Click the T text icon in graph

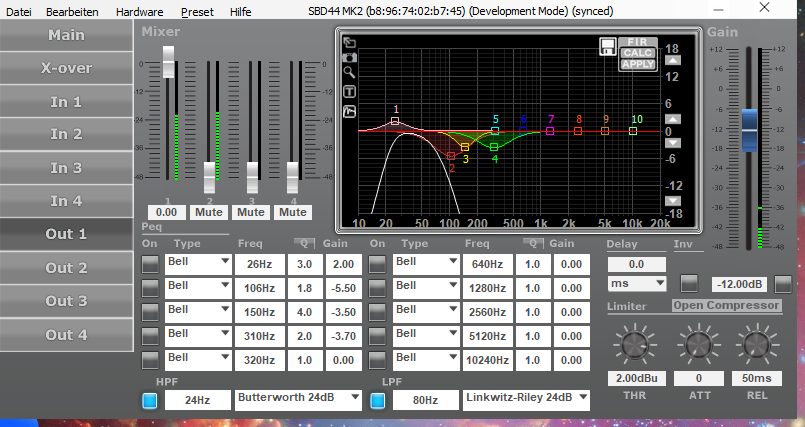click(350, 92)
